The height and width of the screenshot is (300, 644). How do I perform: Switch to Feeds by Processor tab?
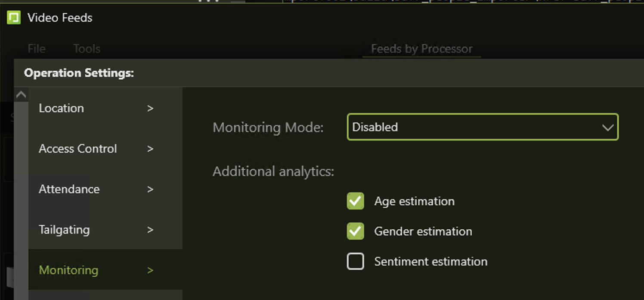[421, 49]
